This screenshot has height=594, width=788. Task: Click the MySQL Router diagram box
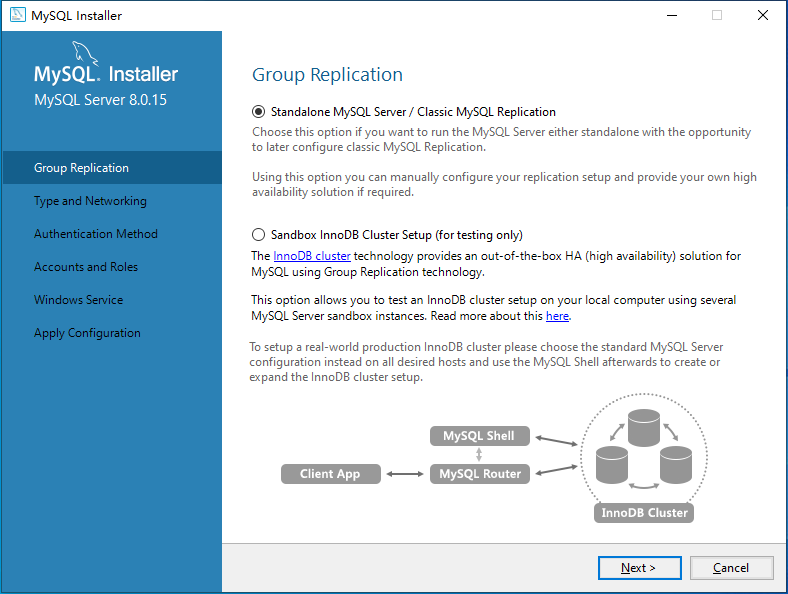[479, 474]
